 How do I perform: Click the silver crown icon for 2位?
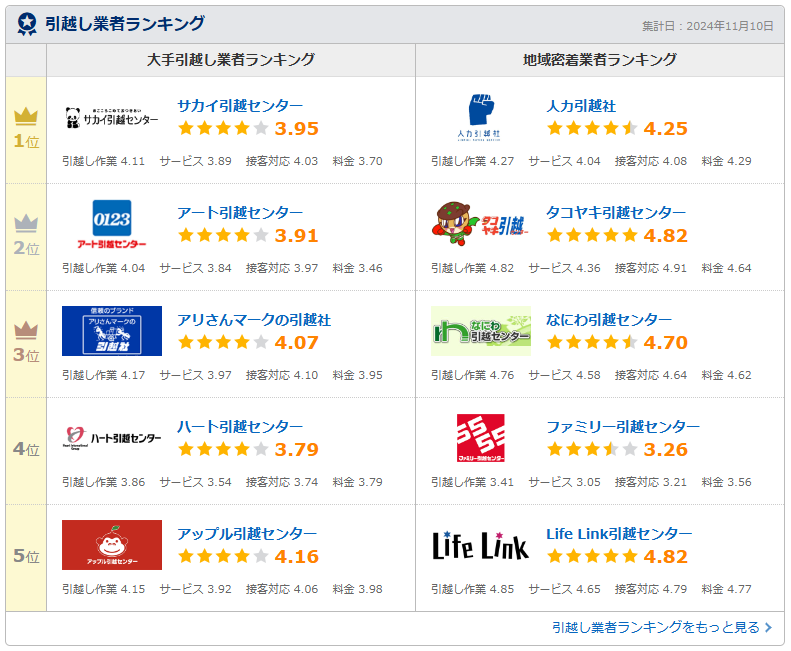(x=26, y=224)
